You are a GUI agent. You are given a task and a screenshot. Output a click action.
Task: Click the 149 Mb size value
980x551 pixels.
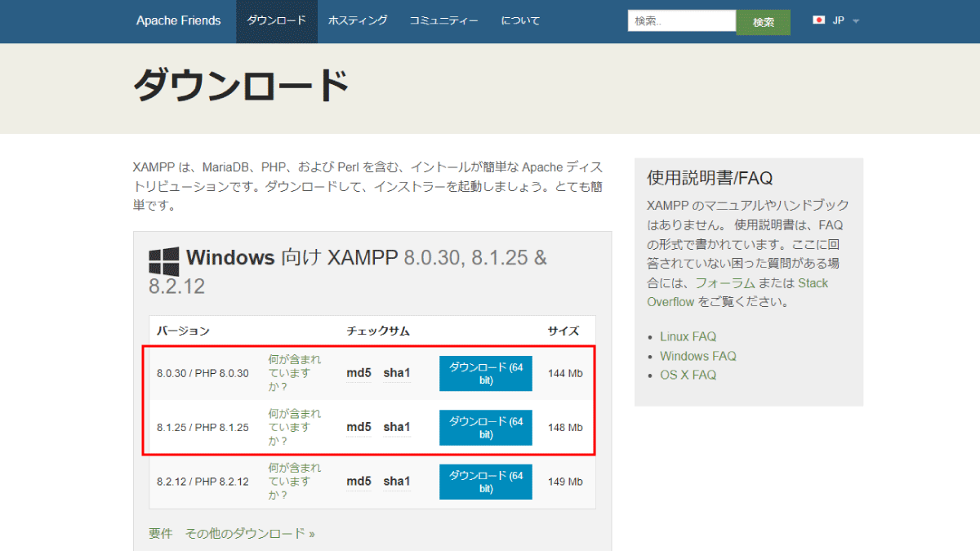pos(565,482)
